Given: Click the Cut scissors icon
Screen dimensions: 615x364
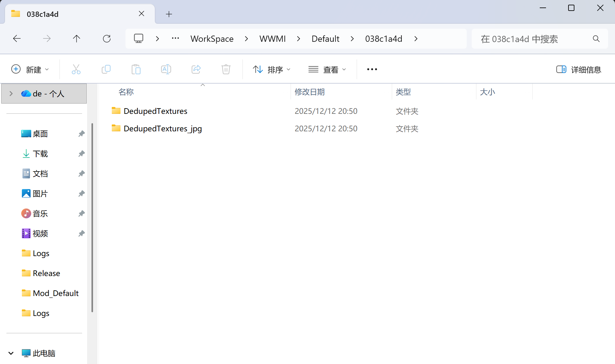Looking at the screenshot, I should pyautogui.click(x=76, y=69).
